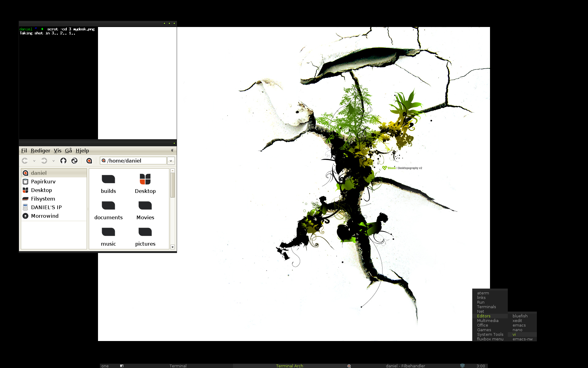Go up to the parent folder

pyautogui.click(x=63, y=161)
